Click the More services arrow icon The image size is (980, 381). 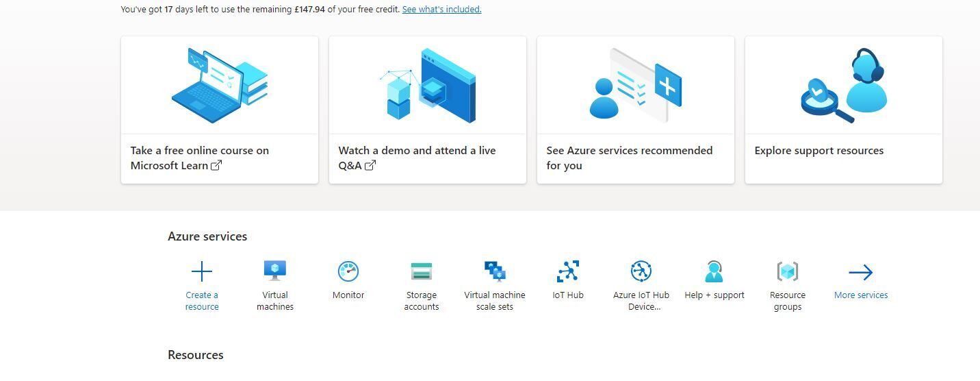pos(861,273)
